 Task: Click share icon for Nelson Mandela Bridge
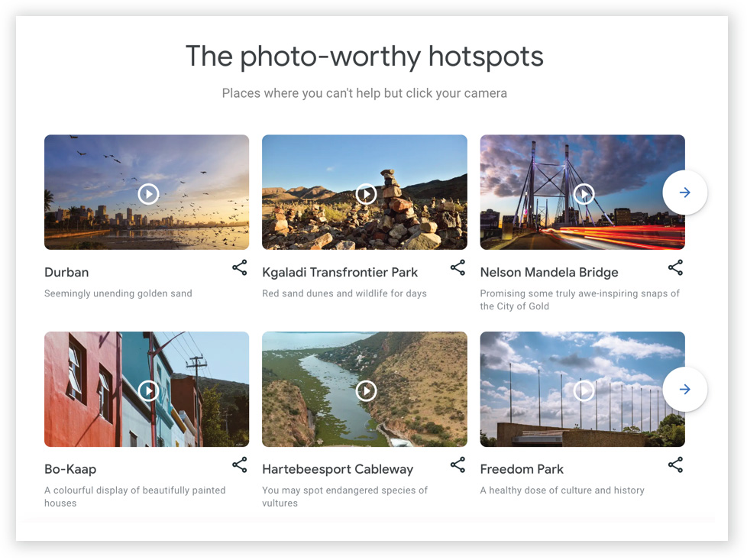675,268
